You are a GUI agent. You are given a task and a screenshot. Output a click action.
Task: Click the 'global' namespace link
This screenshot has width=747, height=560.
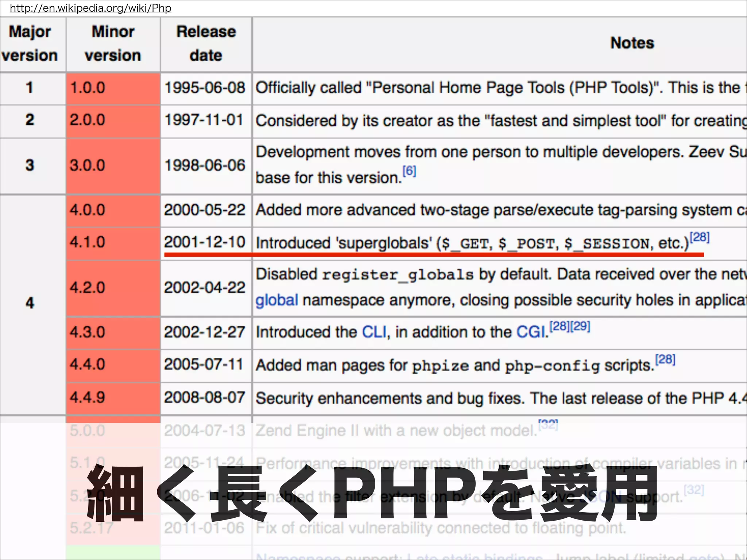[x=276, y=300]
